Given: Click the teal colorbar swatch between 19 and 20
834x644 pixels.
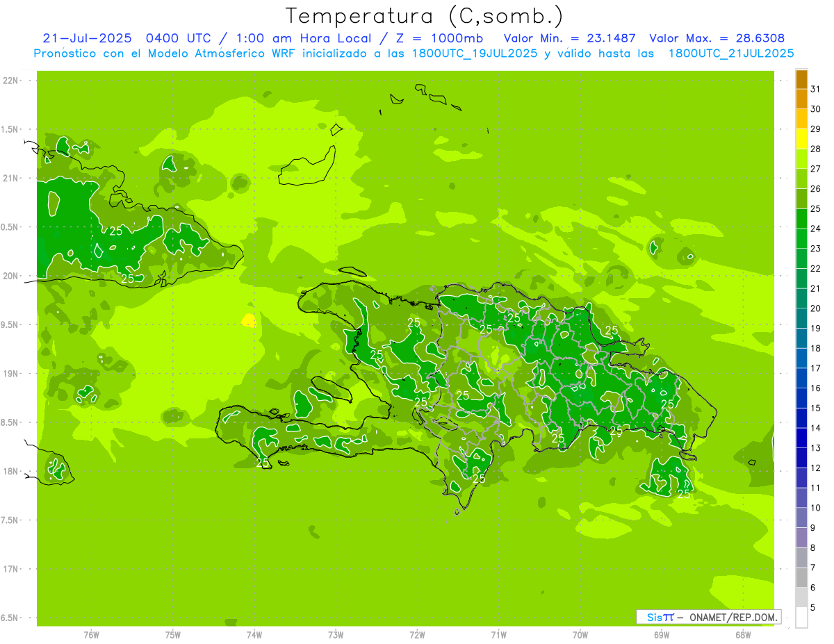Looking at the screenshot, I should click(801, 319).
